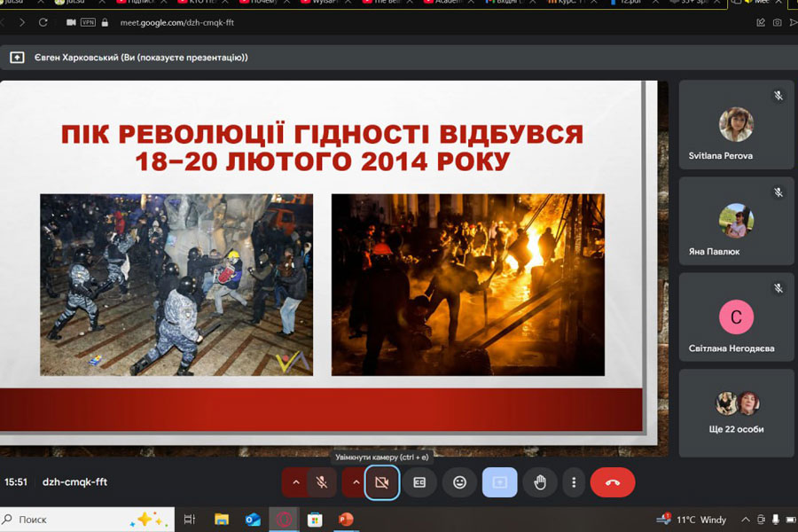
Task: Click Яна Павлюк avatar photo
Action: pos(736,221)
